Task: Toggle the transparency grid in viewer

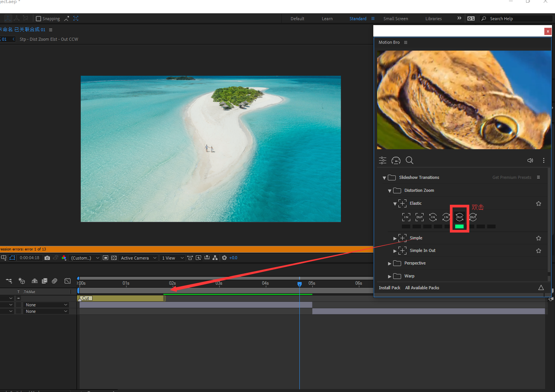Action: pyautogui.click(x=114, y=258)
